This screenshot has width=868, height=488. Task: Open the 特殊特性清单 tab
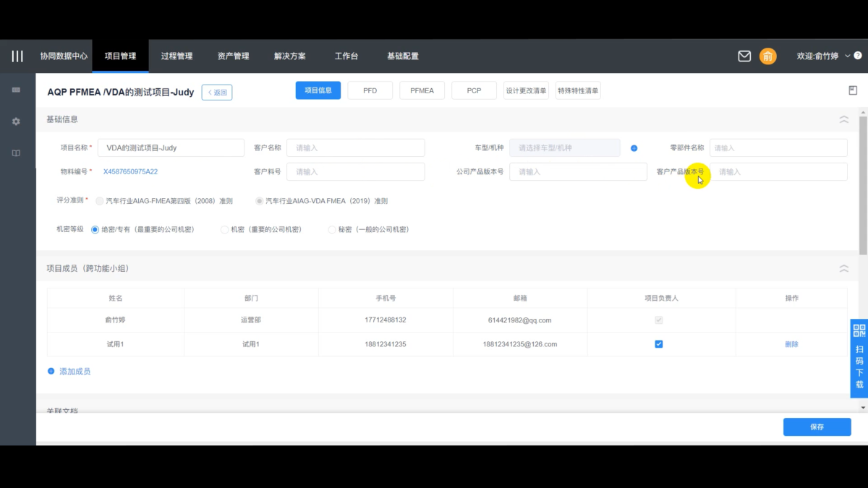(x=578, y=90)
